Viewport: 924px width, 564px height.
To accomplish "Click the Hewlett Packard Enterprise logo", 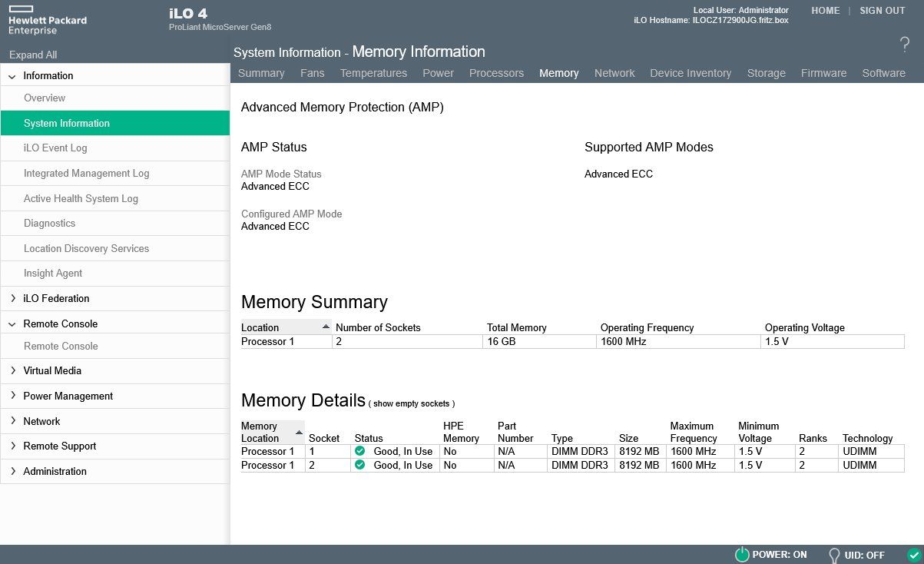I will (x=47, y=19).
